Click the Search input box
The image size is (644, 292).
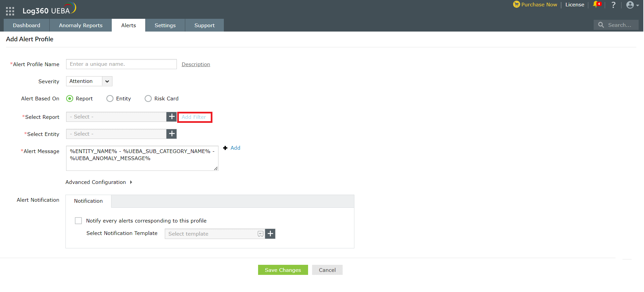pos(616,25)
